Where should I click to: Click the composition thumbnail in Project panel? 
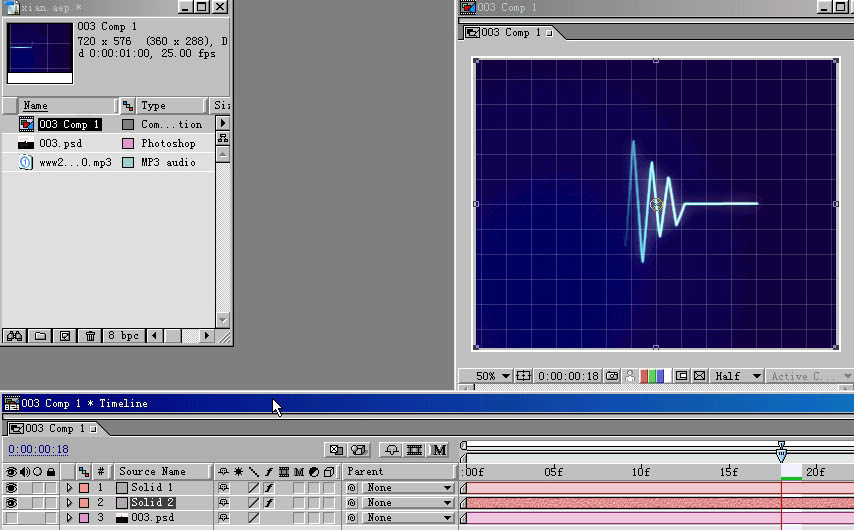point(40,53)
